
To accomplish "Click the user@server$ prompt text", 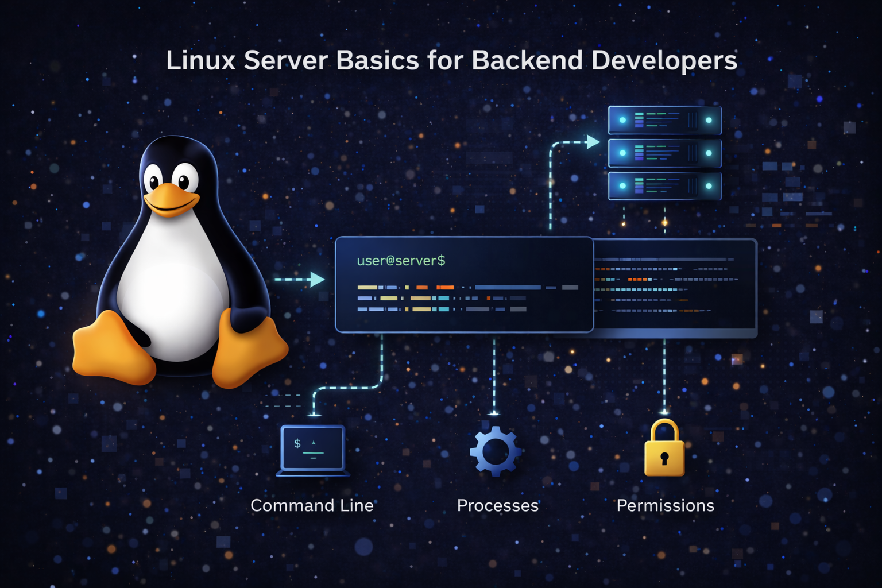I will point(401,261).
